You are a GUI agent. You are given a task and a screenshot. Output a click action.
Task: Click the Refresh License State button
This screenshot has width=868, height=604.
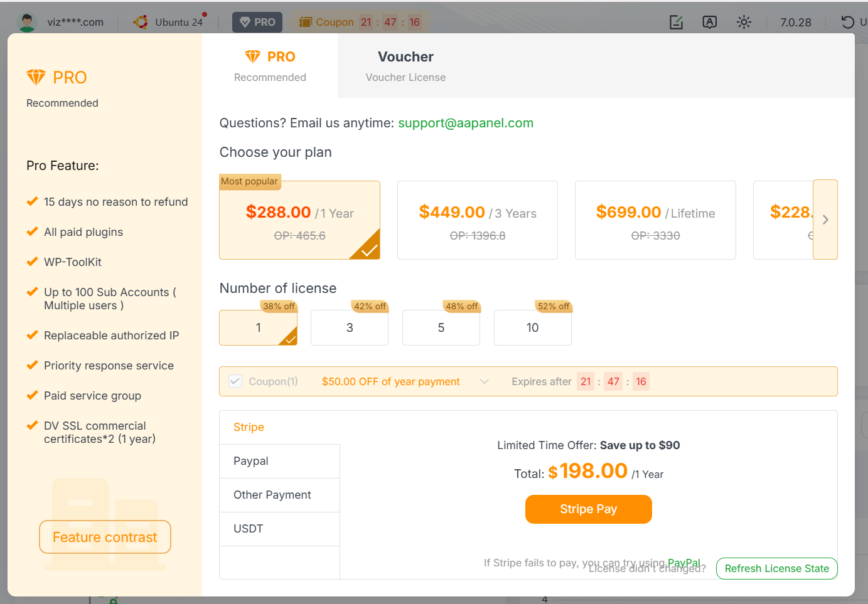click(776, 568)
